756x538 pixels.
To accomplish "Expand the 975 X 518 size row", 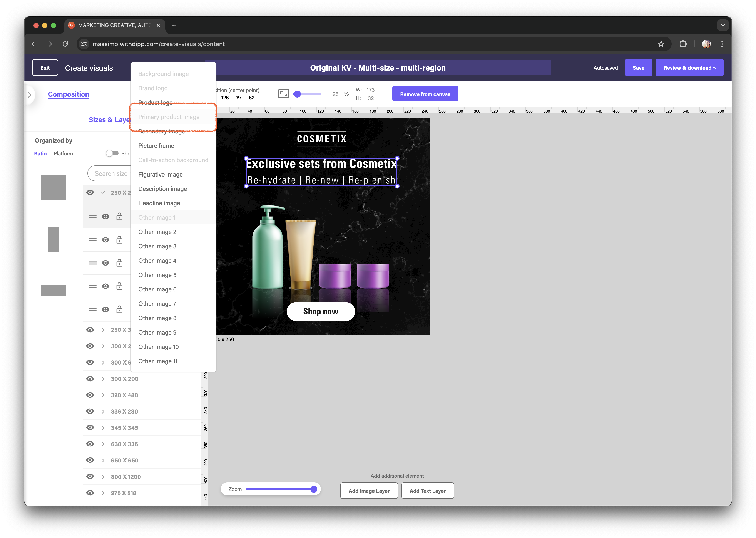I will click(103, 493).
